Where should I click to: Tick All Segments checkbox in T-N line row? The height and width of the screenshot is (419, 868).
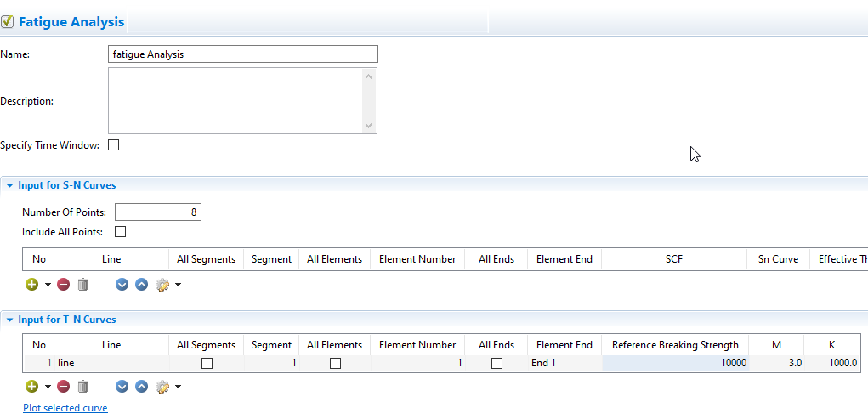(x=206, y=363)
